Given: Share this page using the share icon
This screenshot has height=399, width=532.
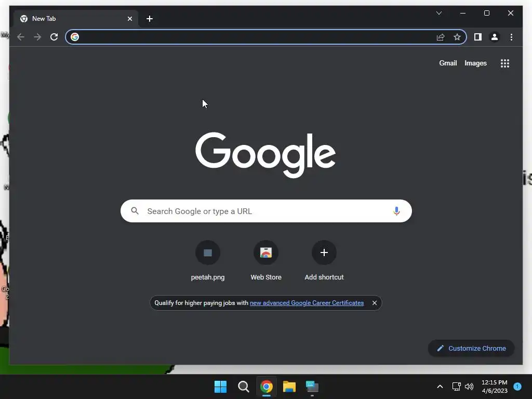Looking at the screenshot, I should coord(441,37).
